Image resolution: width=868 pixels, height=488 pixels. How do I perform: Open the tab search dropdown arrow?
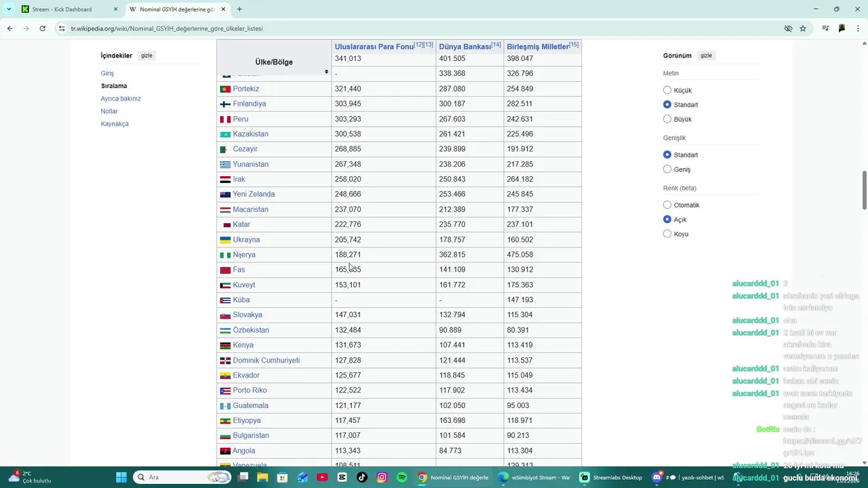click(9, 9)
